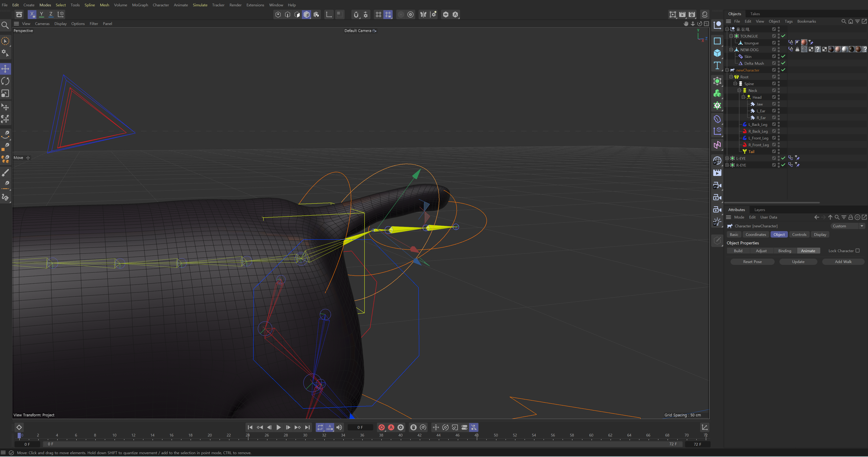Viewport: 868px width, 457px height.
Task: Collapse the NEW-DOG object
Action: click(x=731, y=50)
